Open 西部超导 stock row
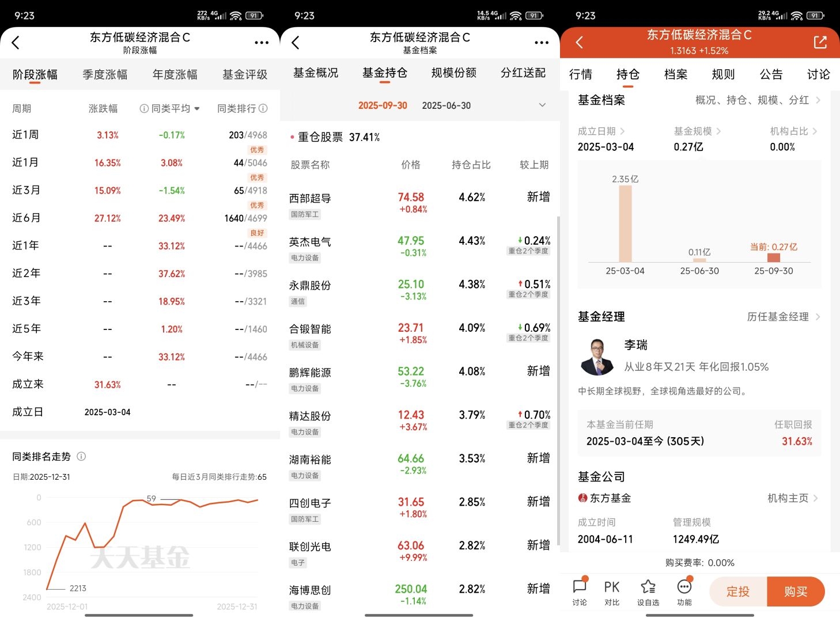This screenshot has height=622, width=840. [419, 204]
